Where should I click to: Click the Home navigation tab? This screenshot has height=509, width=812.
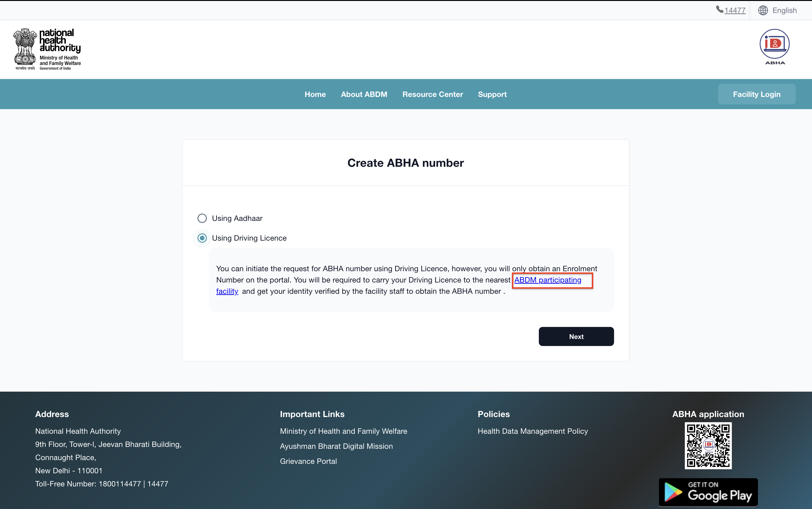[x=315, y=94]
